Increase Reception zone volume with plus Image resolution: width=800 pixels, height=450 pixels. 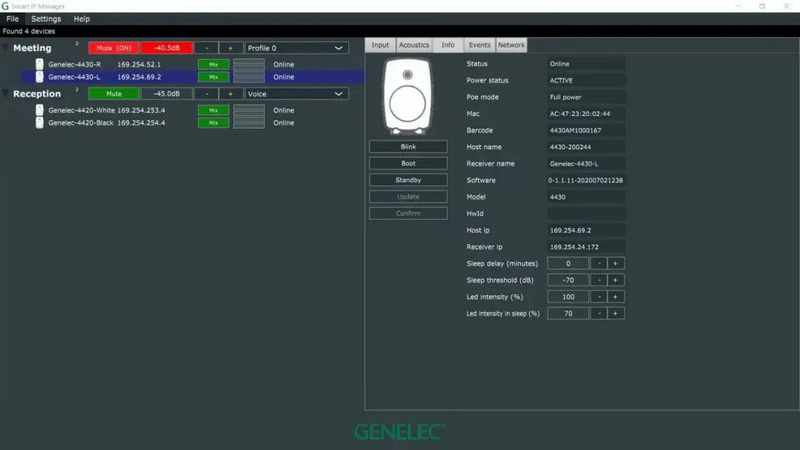click(x=231, y=94)
